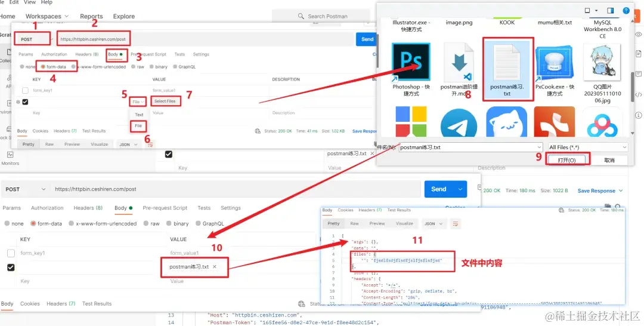The width and height of the screenshot is (644, 326).
Task: Click the file dialog view-mode icon
Action: tap(588, 11)
